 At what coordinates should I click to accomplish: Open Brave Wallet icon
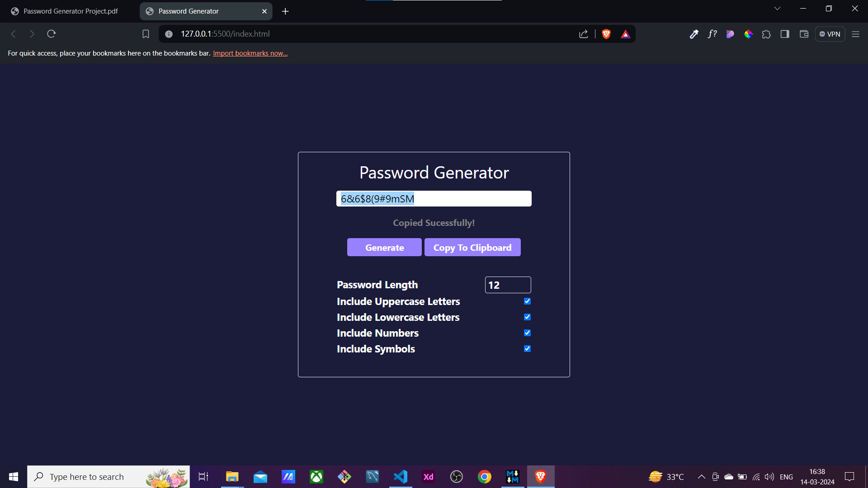pyautogui.click(x=804, y=34)
